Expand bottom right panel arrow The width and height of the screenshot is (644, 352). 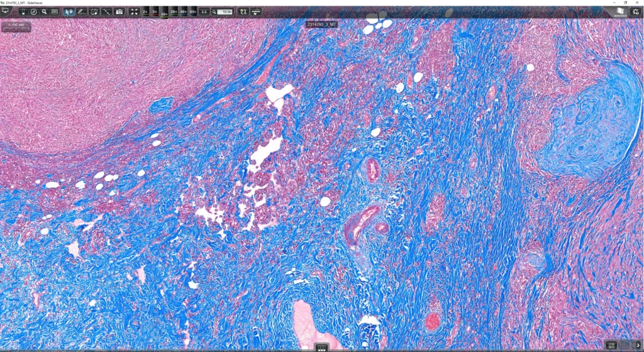pos(638,346)
